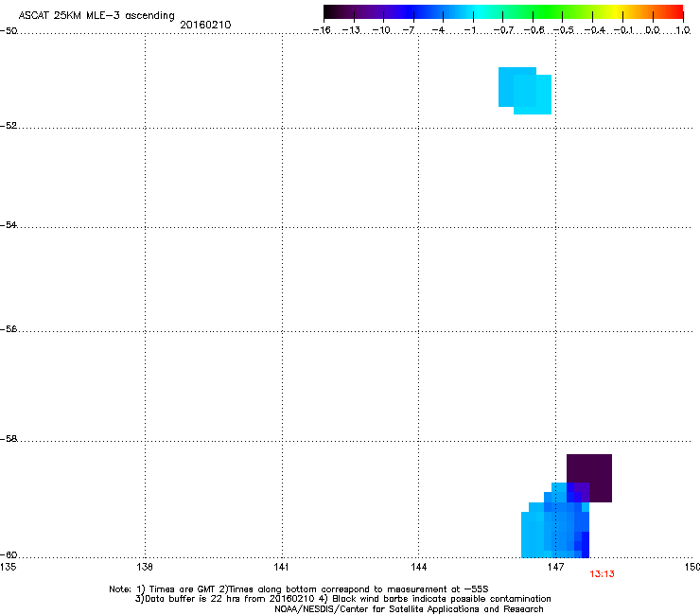This screenshot has width=700, height=615.
Task: Click the 1.0 colorbar tick label
Action: pos(683,30)
